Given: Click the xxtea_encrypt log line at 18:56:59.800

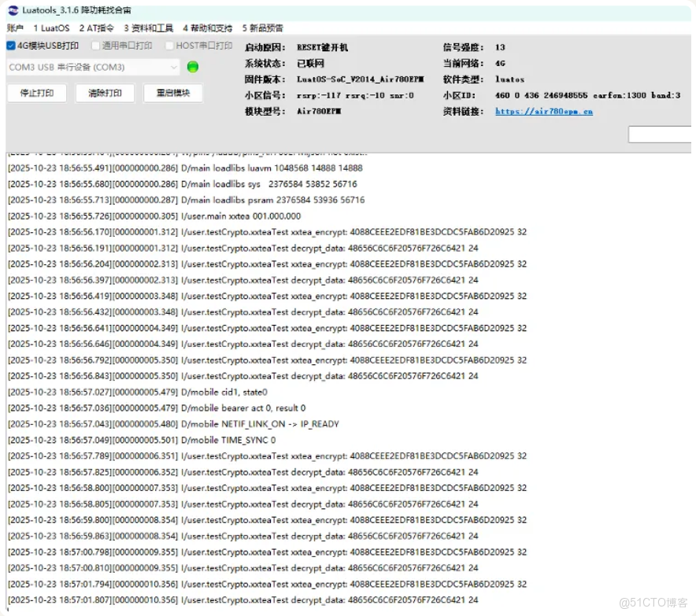Looking at the screenshot, I should pos(267,520).
